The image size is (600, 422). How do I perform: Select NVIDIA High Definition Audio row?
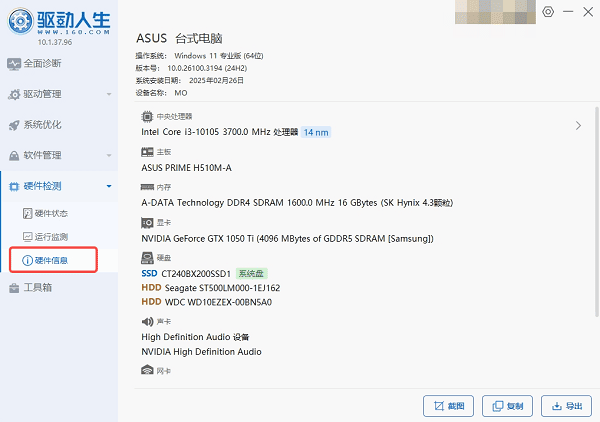(x=201, y=352)
